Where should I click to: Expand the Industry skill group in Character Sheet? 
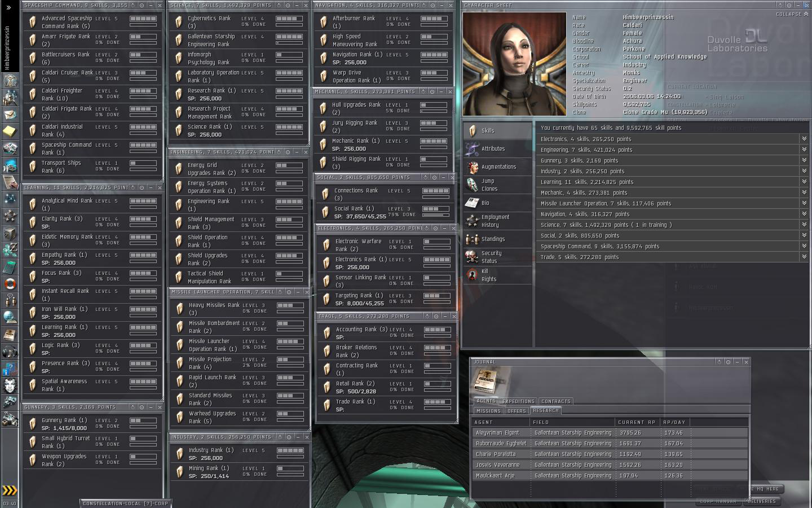804,171
